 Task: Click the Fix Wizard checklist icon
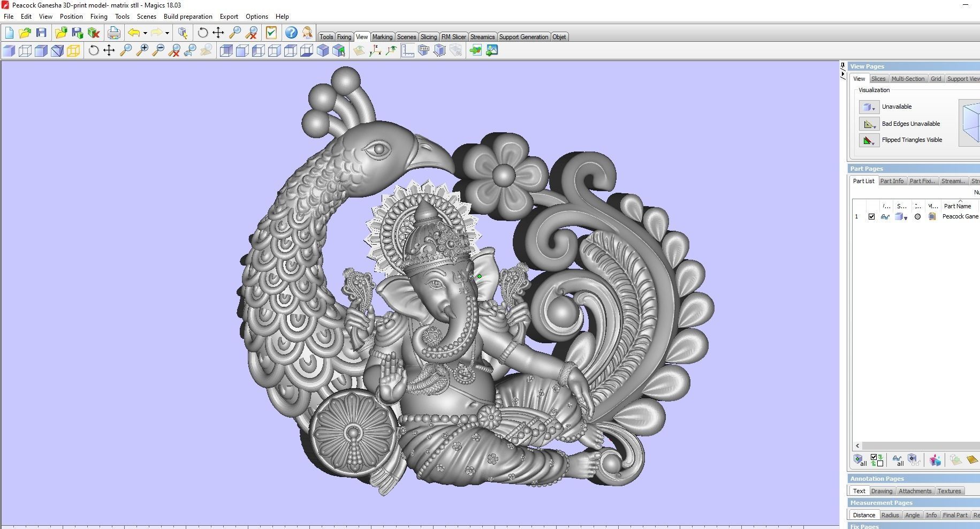point(271,33)
